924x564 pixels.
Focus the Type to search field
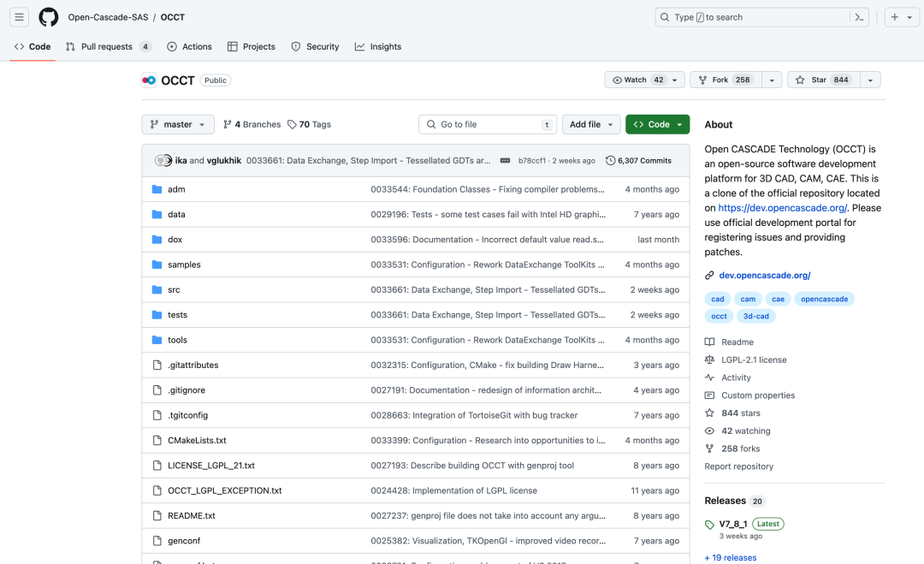(761, 17)
